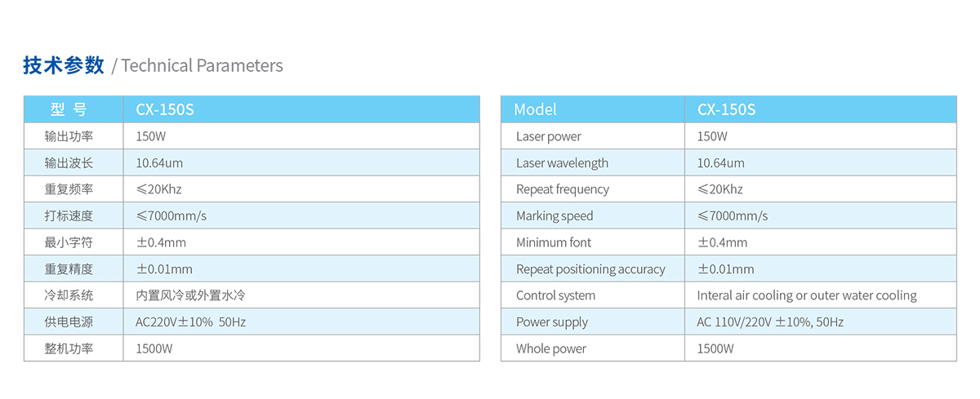
Task: Select the Marking speed cell
Action: pyautogui.click(x=555, y=215)
